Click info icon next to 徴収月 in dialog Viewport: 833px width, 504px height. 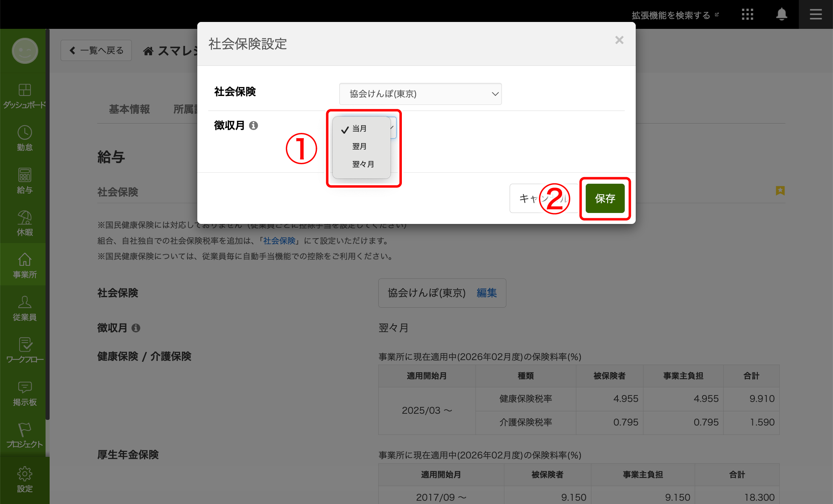[x=253, y=126]
